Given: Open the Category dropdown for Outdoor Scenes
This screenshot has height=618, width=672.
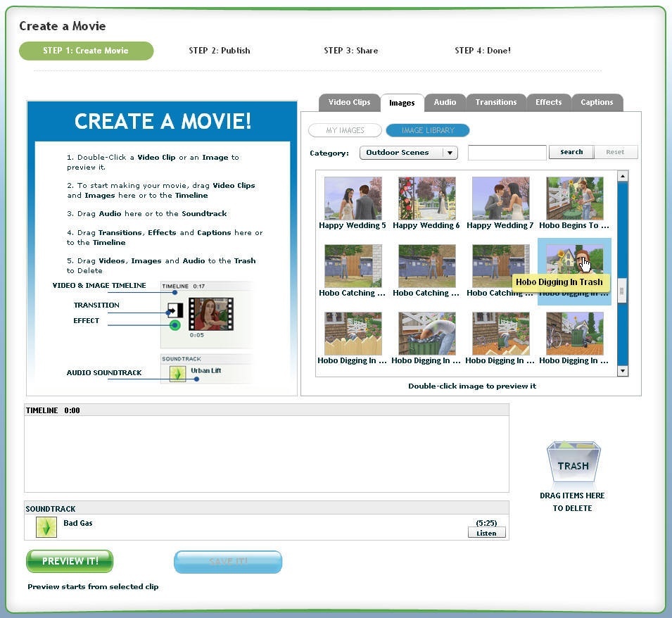Looking at the screenshot, I should [x=409, y=153].
